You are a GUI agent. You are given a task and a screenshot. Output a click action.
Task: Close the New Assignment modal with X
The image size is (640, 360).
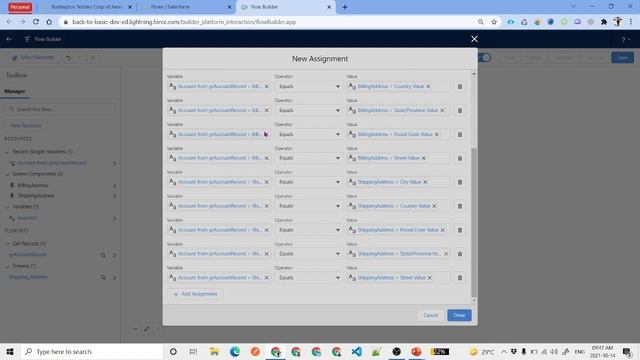click(474, 39)
